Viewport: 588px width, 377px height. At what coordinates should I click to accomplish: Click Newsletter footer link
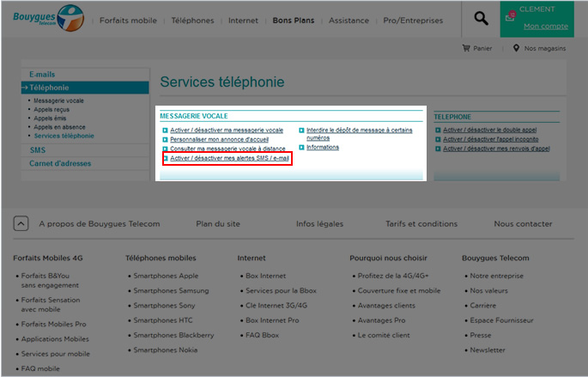[x=488, y=350]
